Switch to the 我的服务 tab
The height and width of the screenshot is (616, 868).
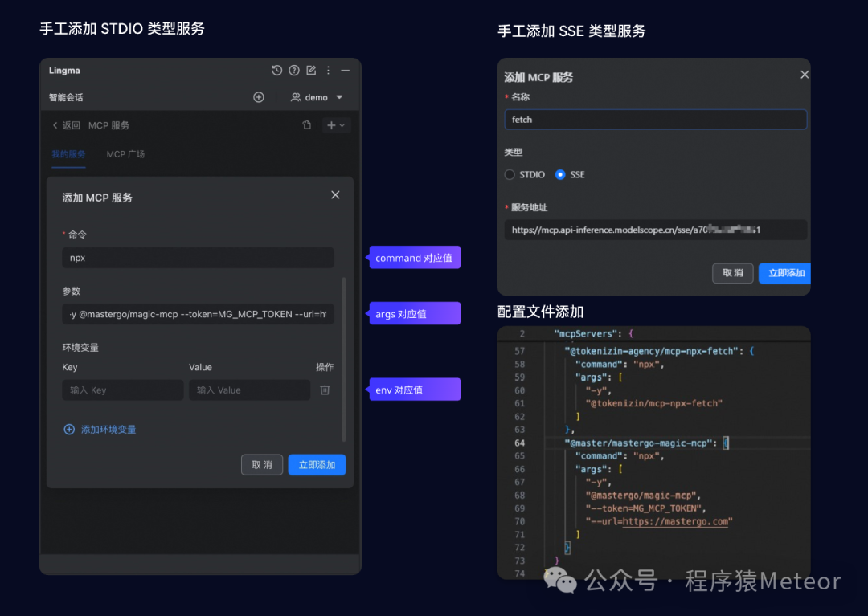68,154
